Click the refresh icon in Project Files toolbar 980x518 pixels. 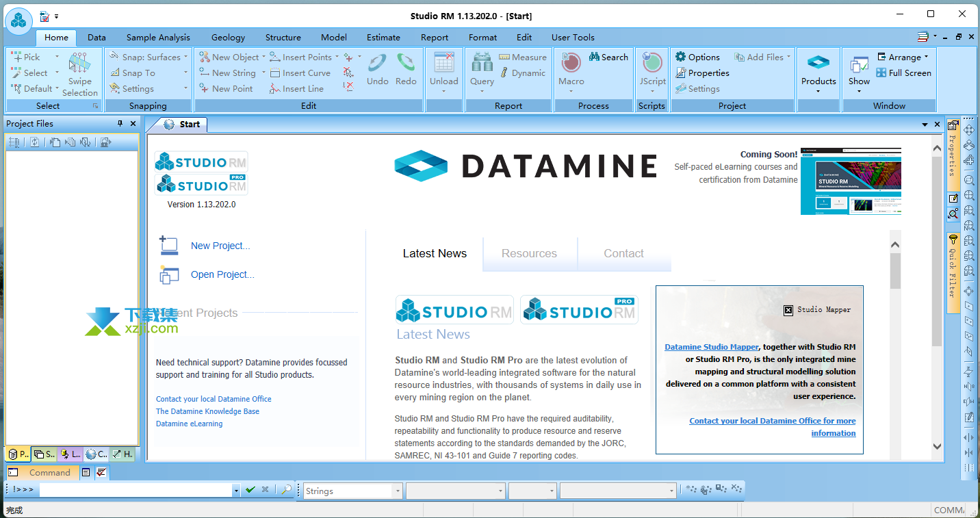click(34, 142)
